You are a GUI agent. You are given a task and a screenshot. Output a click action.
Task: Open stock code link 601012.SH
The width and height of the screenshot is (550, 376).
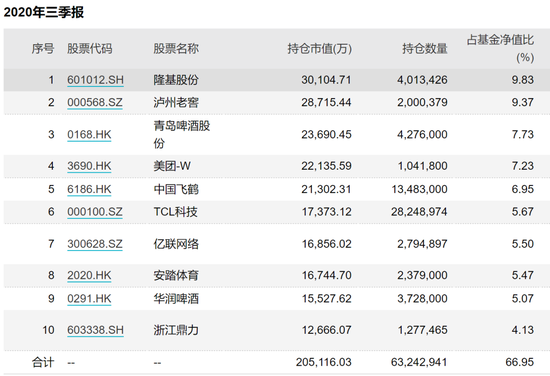95,80
